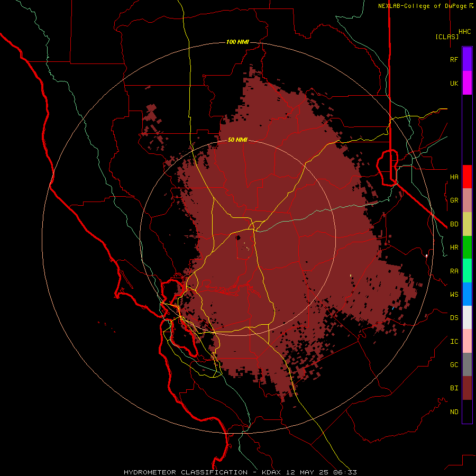Click the DS legend label
This screenshot has width=476, height=476.
454,318
